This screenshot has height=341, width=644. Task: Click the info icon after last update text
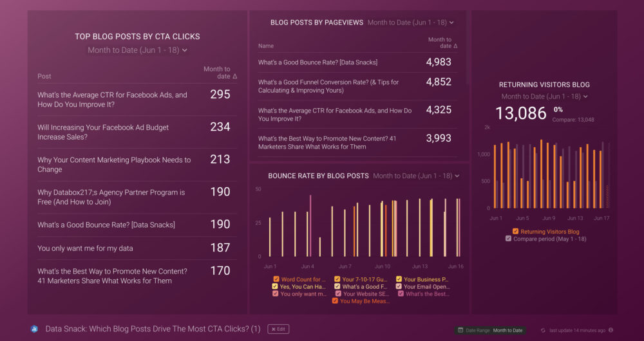[611, 330]
